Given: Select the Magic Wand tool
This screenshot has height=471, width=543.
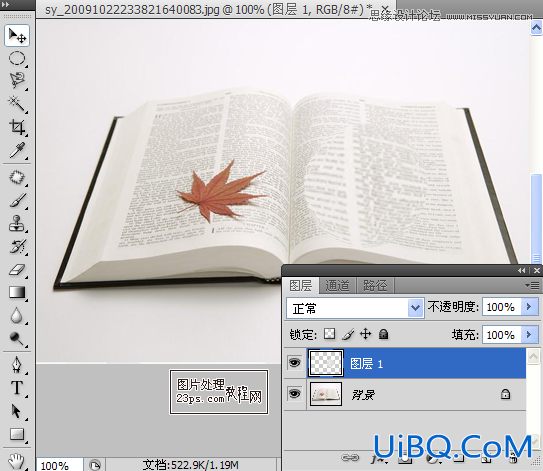Looking at the screenshot, I should click(x=17, y=104).
